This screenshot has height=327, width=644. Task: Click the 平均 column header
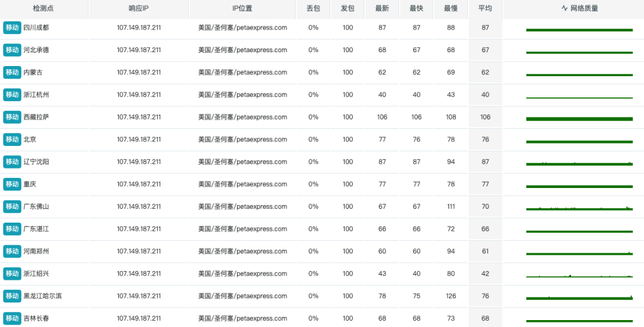485,9
